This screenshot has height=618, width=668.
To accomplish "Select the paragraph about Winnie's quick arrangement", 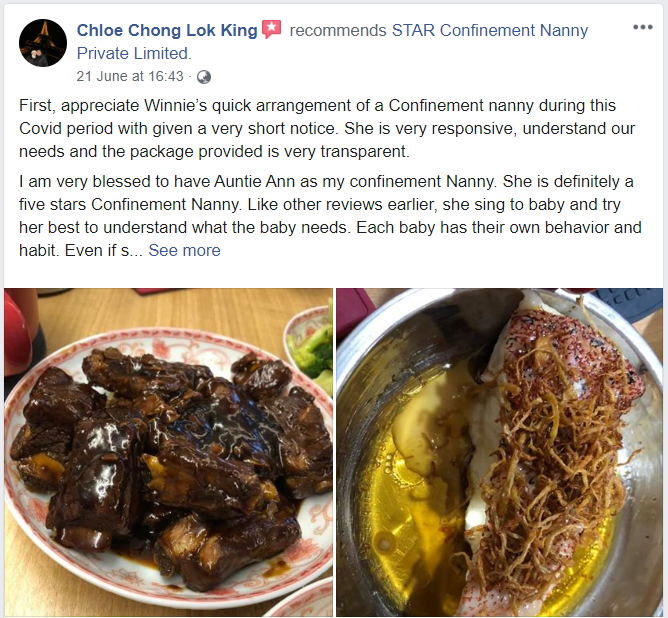I will click(x=327, y=128).
